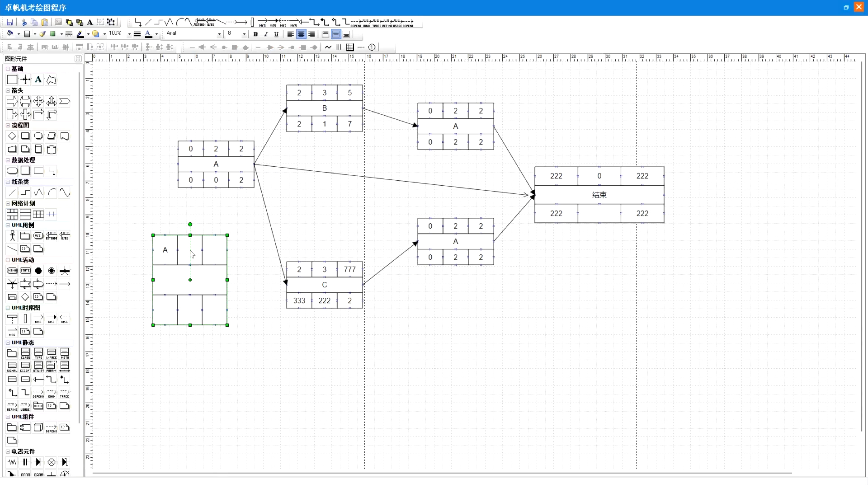
Task: Choose the zigzag line in 线条类
Action: 38,193
